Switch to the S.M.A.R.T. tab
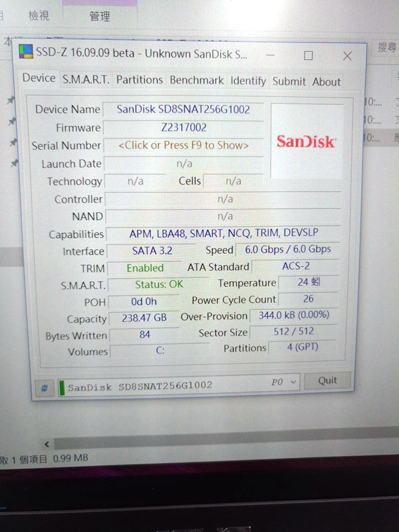The width and height of the screenshot is (399, 532). 86,80
